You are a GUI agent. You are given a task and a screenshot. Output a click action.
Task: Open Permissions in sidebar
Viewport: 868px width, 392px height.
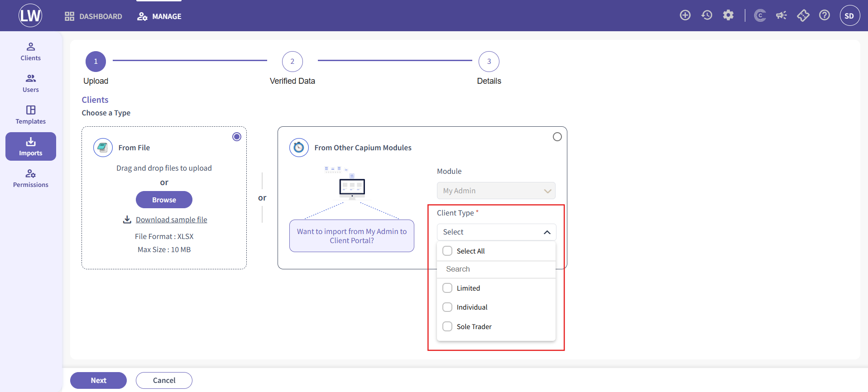coord(31,178)
